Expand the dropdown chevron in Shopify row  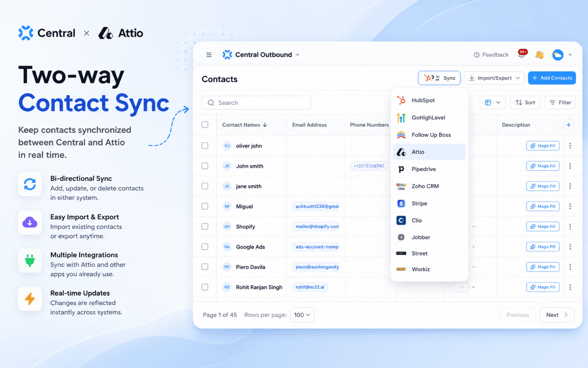pyautogui.click(x=473, y=227)
